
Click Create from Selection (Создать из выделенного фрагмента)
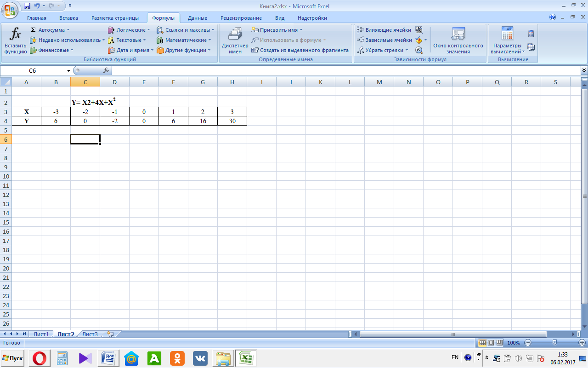300,50
